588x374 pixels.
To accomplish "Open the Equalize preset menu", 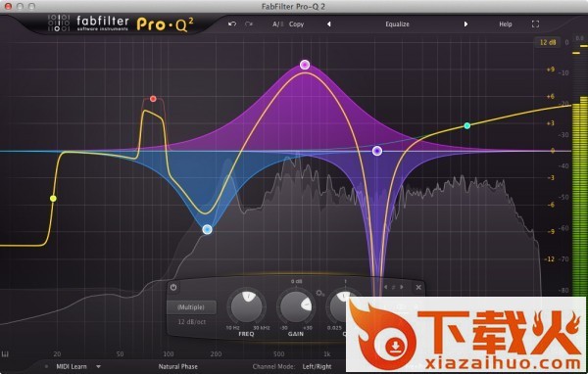I will (397, 23).
